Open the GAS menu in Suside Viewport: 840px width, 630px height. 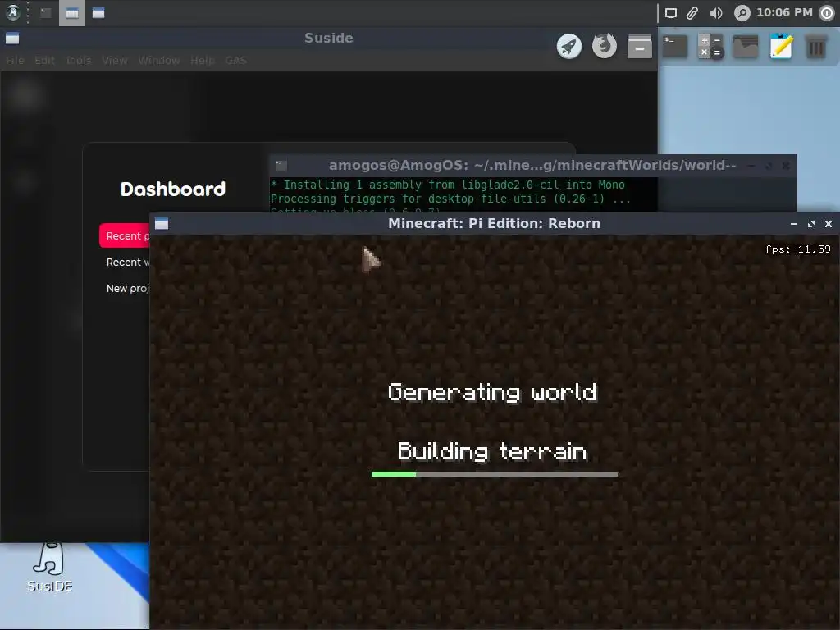click(x=235, y=61)
